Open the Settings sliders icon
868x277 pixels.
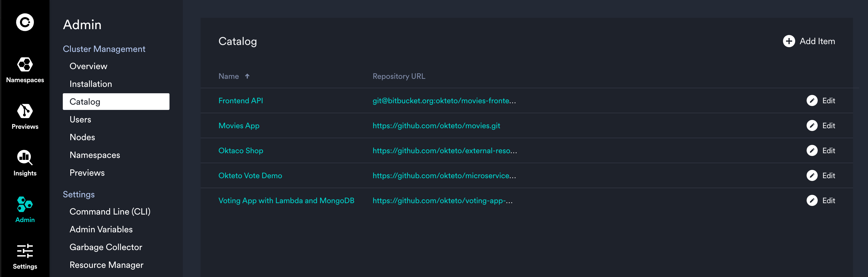pos(25,251)
